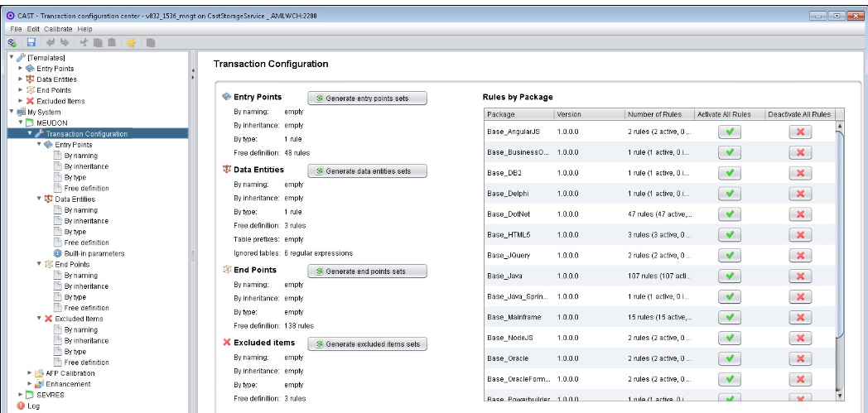The image size is (868, 413).
Task: Click the rules table vertical scrollbar thumb
Action: tap(840, 234)
